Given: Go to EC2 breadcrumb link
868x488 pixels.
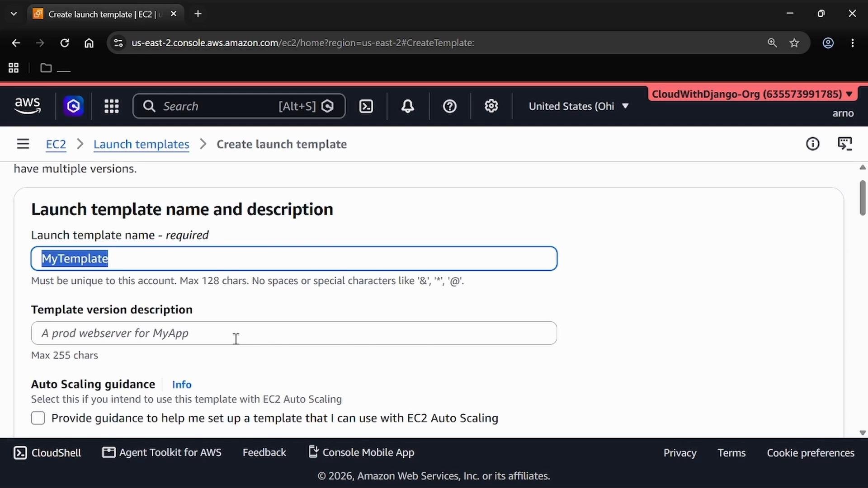Looking at the screenshot, I should click(56, 144).
